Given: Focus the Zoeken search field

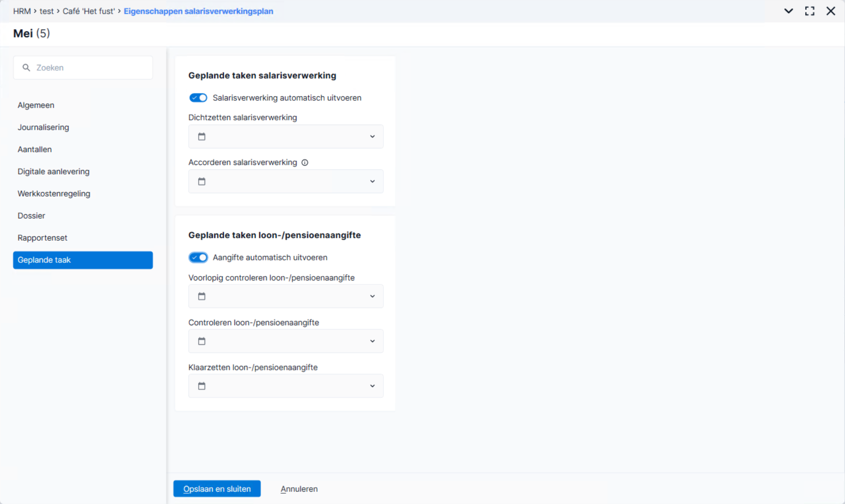Looking at the screenshot, I should point(83,67).
